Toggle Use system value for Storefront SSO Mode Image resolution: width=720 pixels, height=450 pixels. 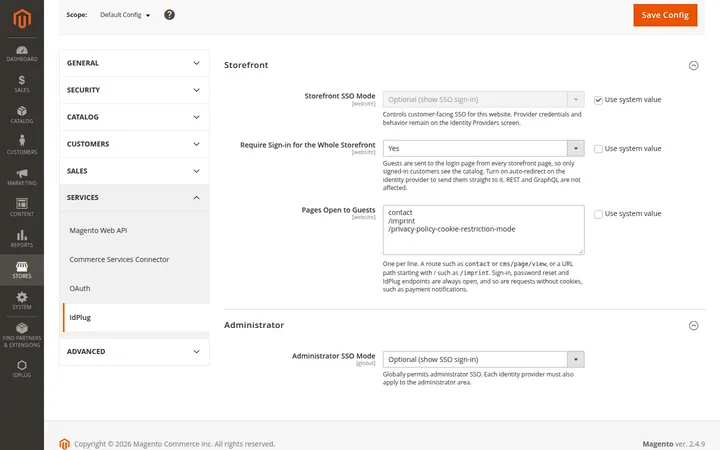tap(598, 100)
